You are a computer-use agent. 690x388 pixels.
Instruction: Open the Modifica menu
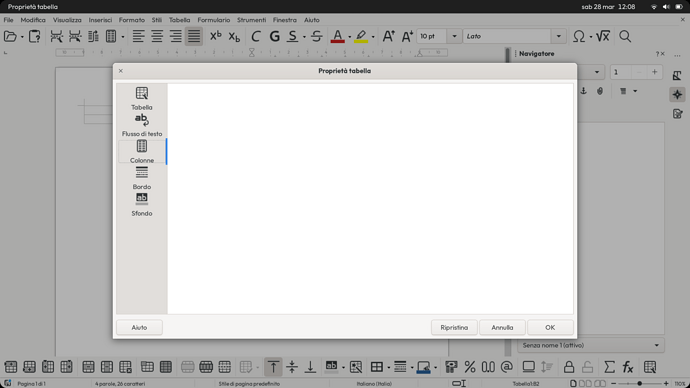point(33,20)
